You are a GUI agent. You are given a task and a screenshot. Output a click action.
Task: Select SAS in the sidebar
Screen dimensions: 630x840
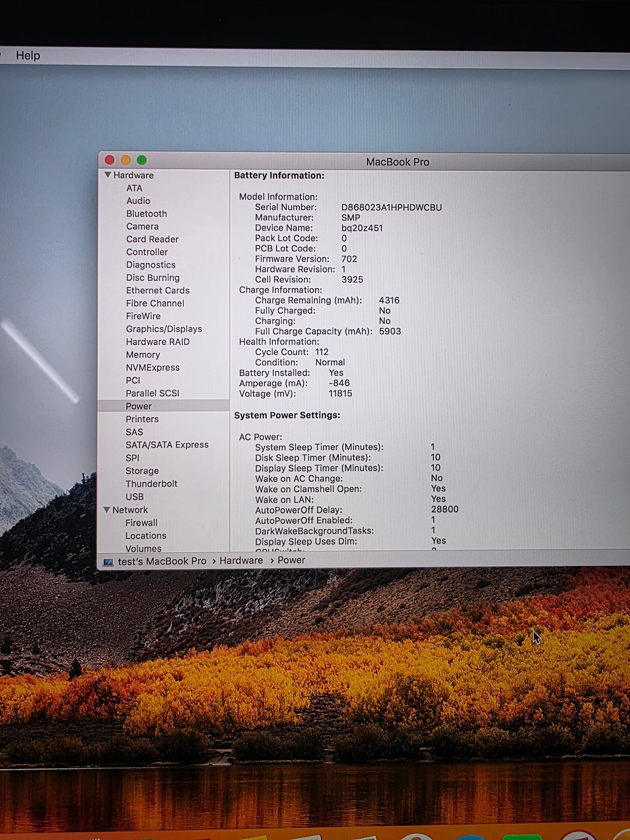(134, 432)
